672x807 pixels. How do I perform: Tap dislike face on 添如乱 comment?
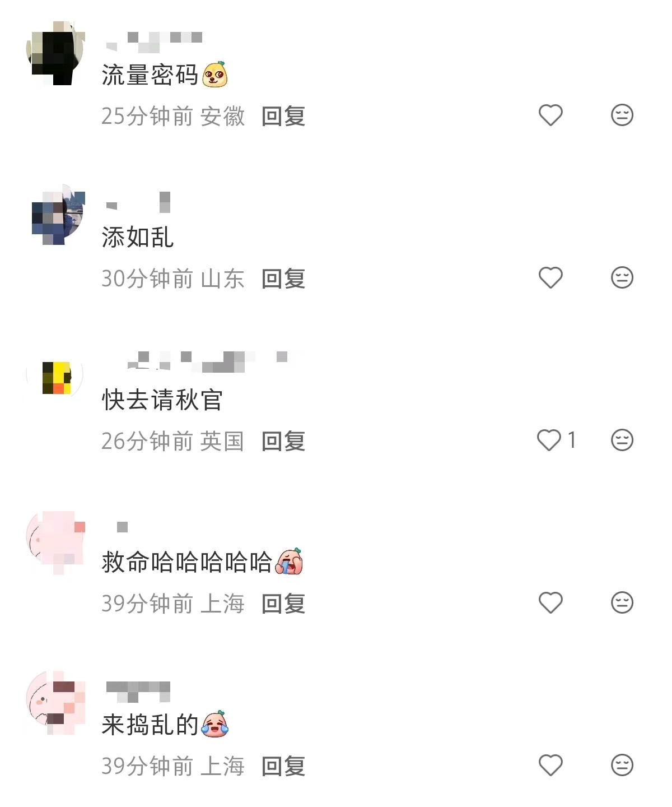622,278
